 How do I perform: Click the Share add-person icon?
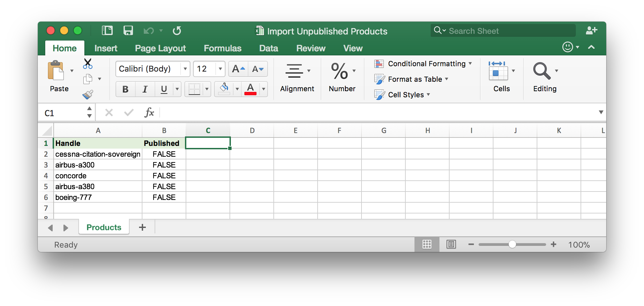591,31
